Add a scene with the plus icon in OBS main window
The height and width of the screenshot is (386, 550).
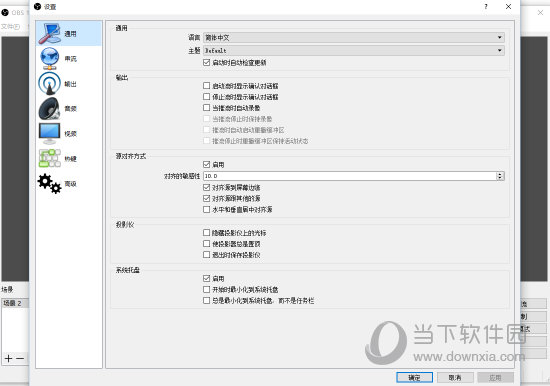(8, 358)
